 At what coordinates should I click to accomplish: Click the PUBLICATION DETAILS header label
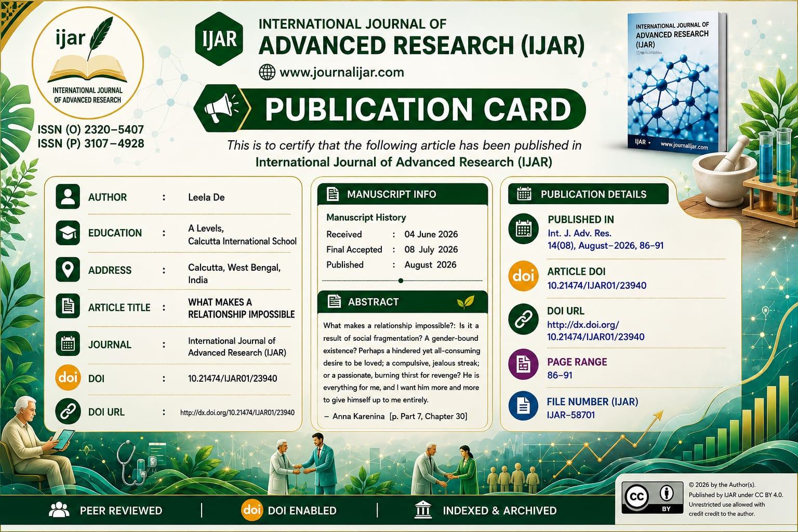[x=594, y=194]
